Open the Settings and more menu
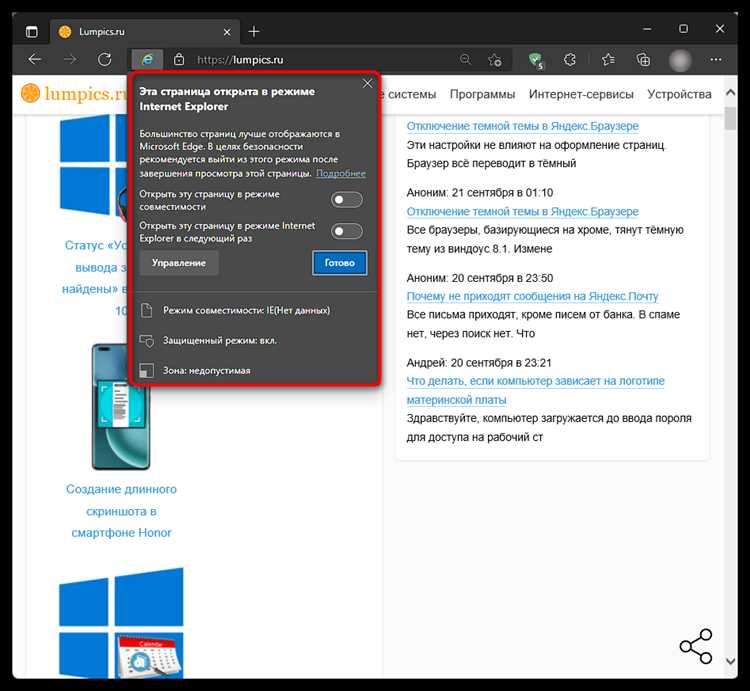The image size is (750, 691). pos(716,59)
